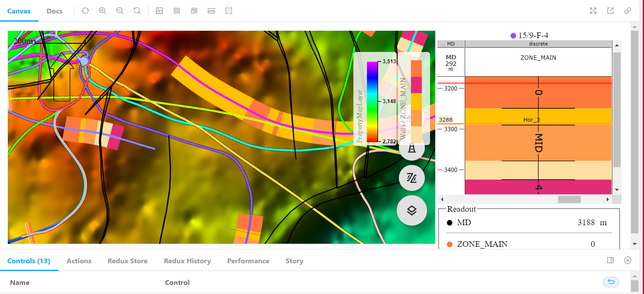Open the discrete column header in the log viewer

(538, 43)
